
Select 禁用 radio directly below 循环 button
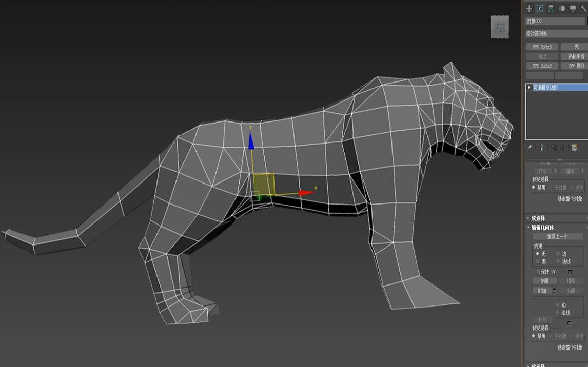point(533,187)
